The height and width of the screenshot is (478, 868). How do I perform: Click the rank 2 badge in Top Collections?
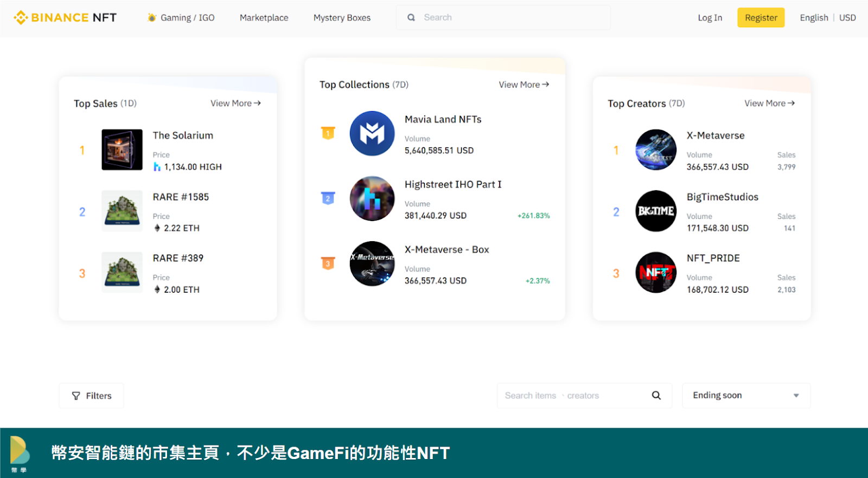pyautogui.click(x=328, y=198)
